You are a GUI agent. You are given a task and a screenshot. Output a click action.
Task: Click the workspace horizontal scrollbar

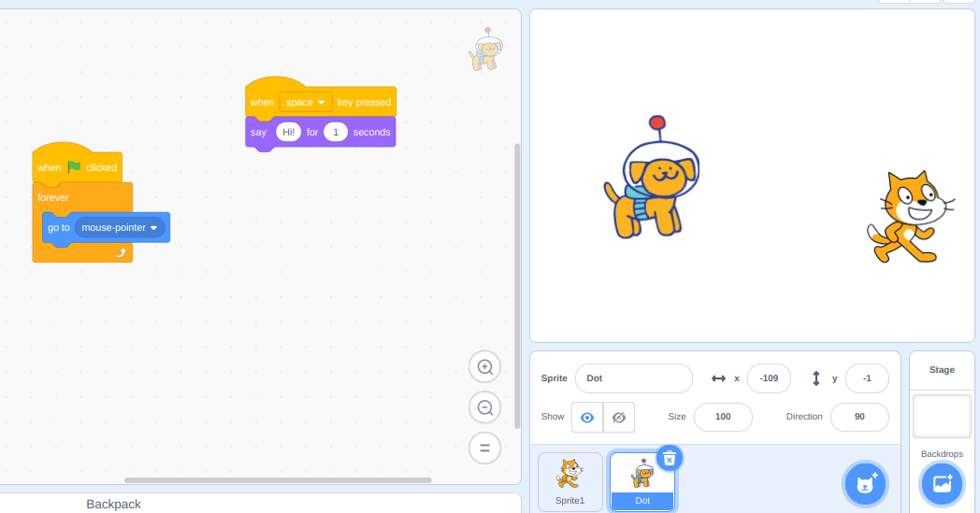278,480
